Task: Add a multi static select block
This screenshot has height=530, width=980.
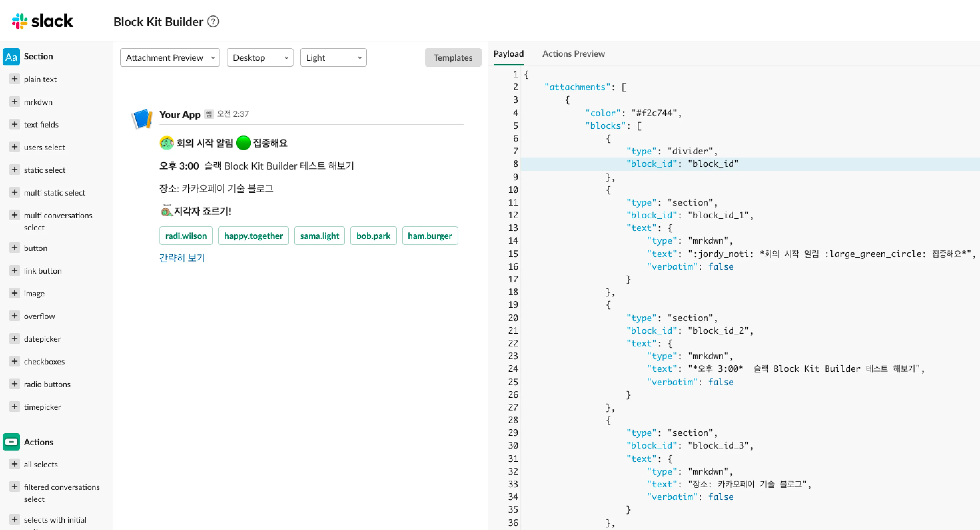Action: pyautogui.click(x=14, y=192)
